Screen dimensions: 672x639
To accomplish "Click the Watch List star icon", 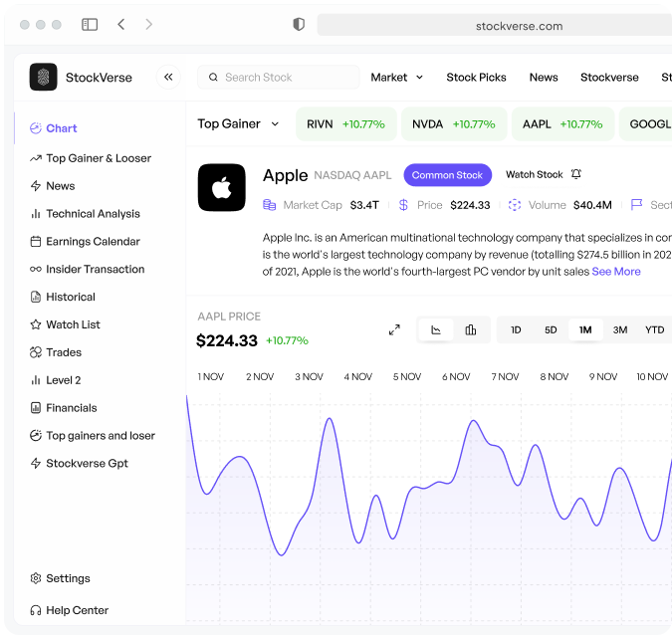I will (x=36, y=324).
